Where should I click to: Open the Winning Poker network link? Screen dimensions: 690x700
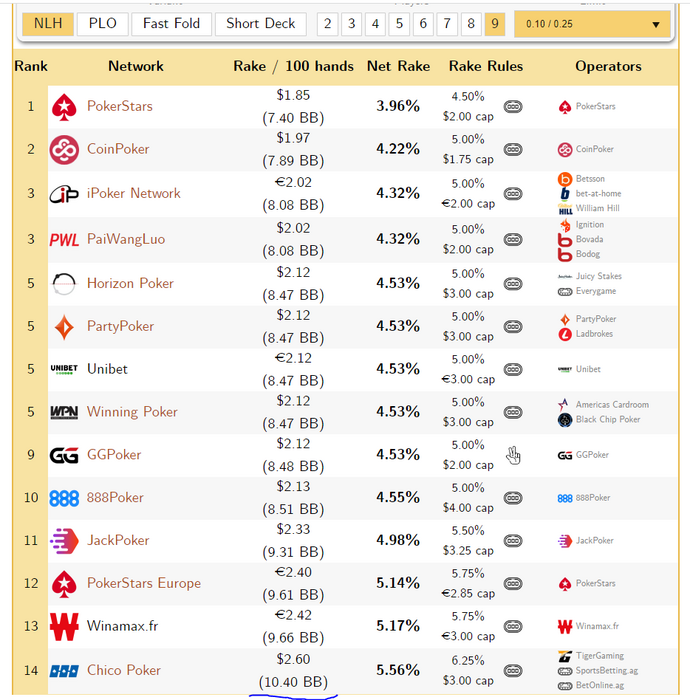click(132, 412)
